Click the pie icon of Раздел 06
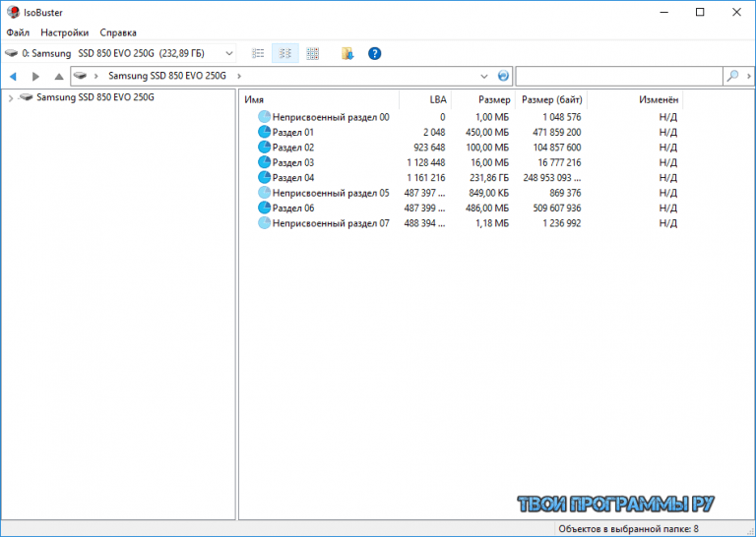The width and height of the screenshot is (756, 537). coord(264,208)
